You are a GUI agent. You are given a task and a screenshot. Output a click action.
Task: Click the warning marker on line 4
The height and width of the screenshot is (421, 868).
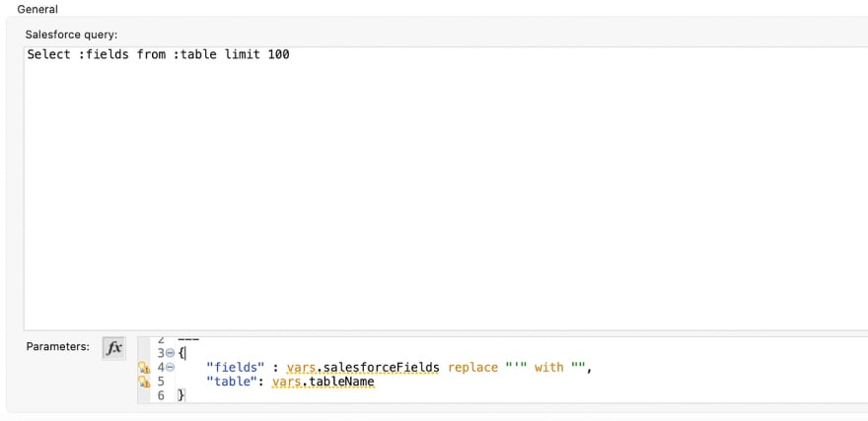point(144,368)
